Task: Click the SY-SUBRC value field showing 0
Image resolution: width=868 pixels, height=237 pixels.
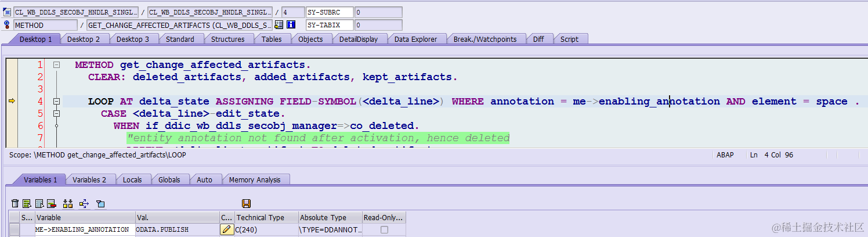Action: [378, 12]
